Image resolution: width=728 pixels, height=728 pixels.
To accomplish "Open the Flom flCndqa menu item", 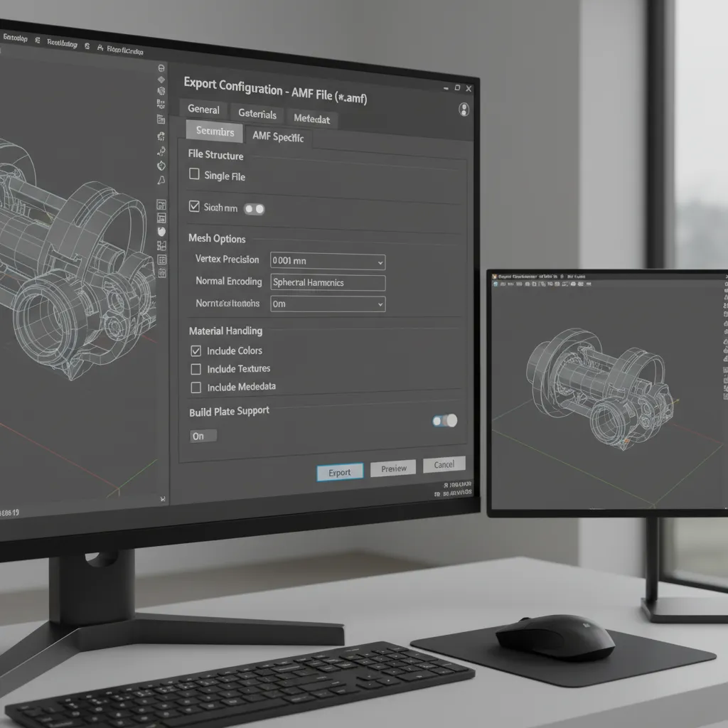I will (125, 50).
